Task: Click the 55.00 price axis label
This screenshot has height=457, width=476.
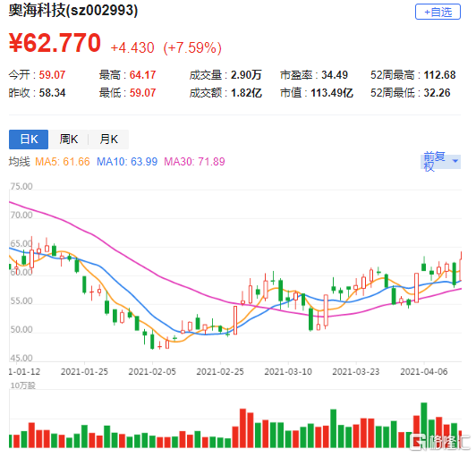Action: point(21,300)
